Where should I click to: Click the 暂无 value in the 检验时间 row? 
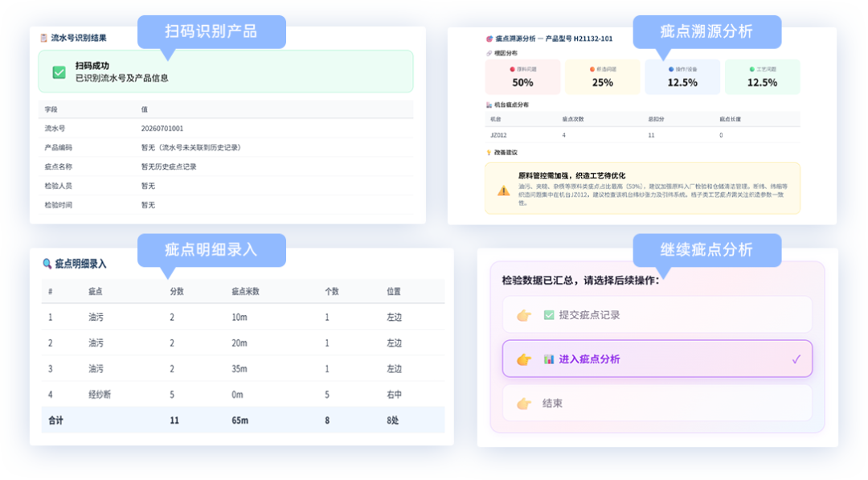148,205
